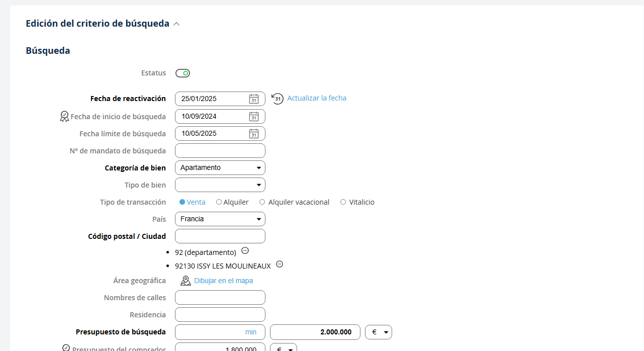Remove 92130 ISSY LES MOULINEAUX location
Viewport: 644px width, 351px height.
click(280, 264)
